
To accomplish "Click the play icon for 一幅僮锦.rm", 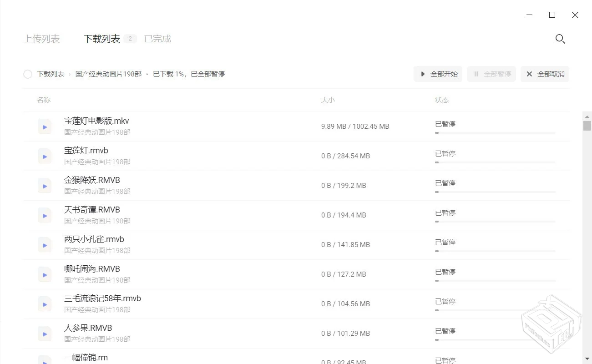I will click(45, 361).
